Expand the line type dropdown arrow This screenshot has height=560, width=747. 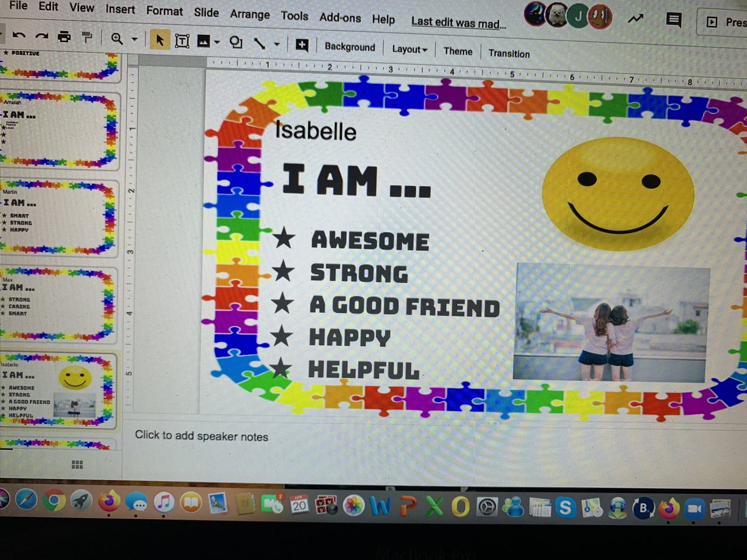click(276, 45)
